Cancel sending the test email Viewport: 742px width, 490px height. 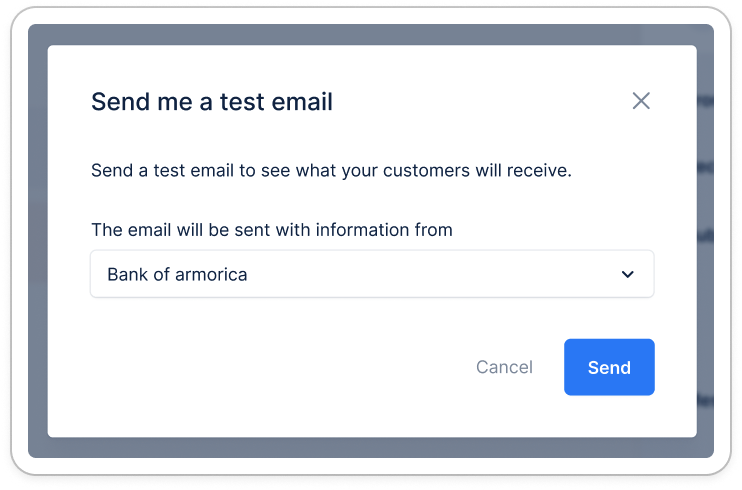[504, 367]
